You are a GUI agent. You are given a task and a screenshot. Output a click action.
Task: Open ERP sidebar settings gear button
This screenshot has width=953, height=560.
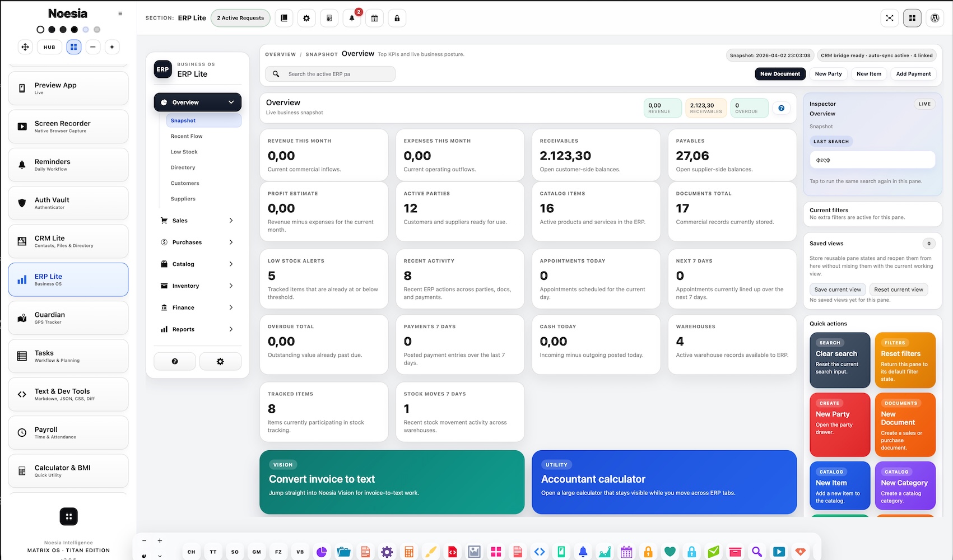pyautogui.click(x=220, y=361)
